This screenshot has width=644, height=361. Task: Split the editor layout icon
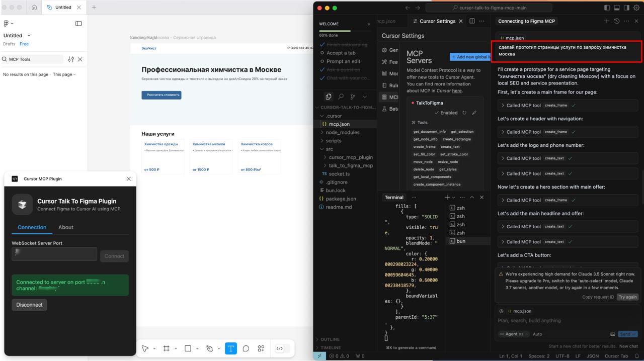click(472, 21)
